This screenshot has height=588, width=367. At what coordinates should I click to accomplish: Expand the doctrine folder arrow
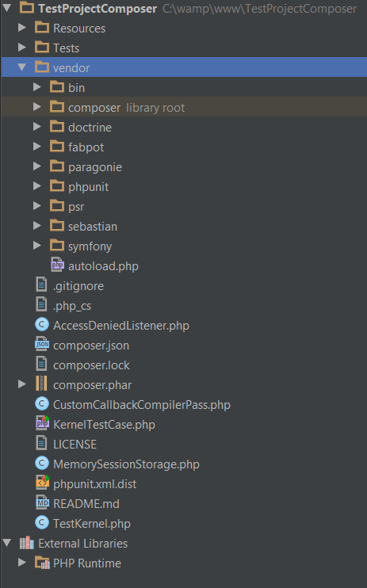[37, 127]
